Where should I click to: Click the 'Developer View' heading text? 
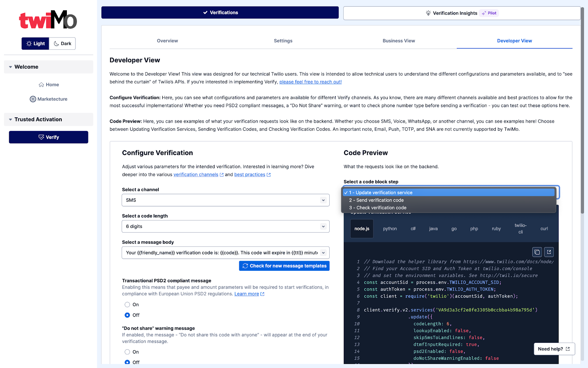(x=135, y=60)
